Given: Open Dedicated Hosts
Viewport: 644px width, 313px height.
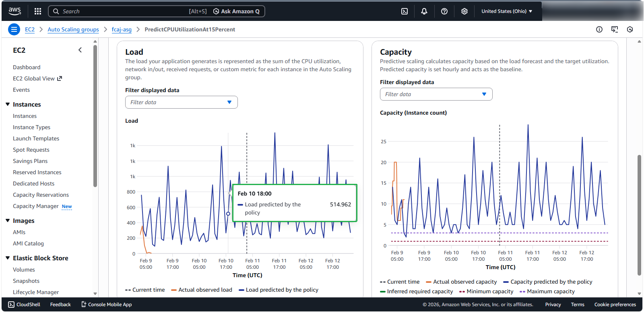Looking at the screenshot, I should tap(33, 183).
